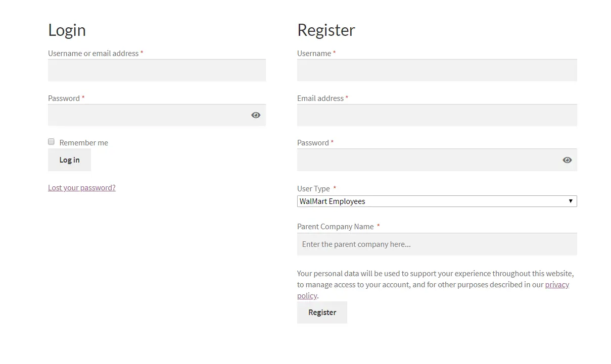Focus the Email address input field
The image size is (611, 364).
coord(437,115)
